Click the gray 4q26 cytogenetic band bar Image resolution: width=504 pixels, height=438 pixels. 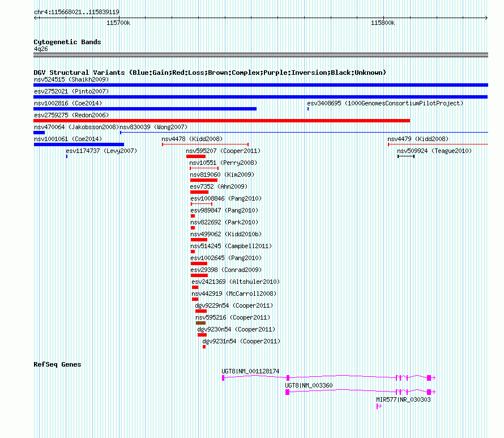tap(260, 55)
